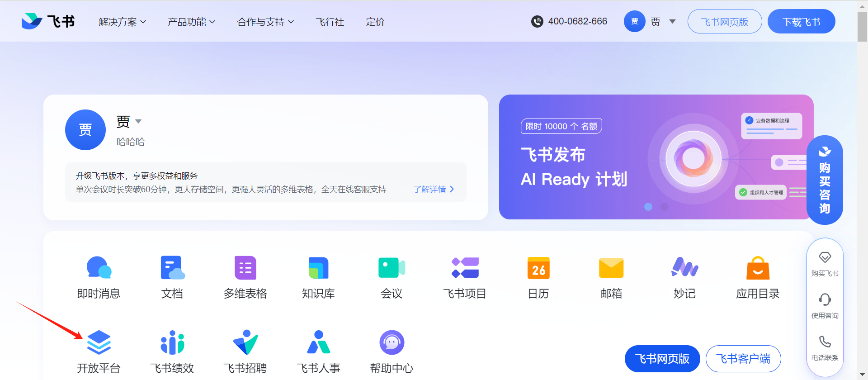868x380 pixels.
Task: Click the page vertical scrollbar thumb
Action: click(x=862, y=27)
